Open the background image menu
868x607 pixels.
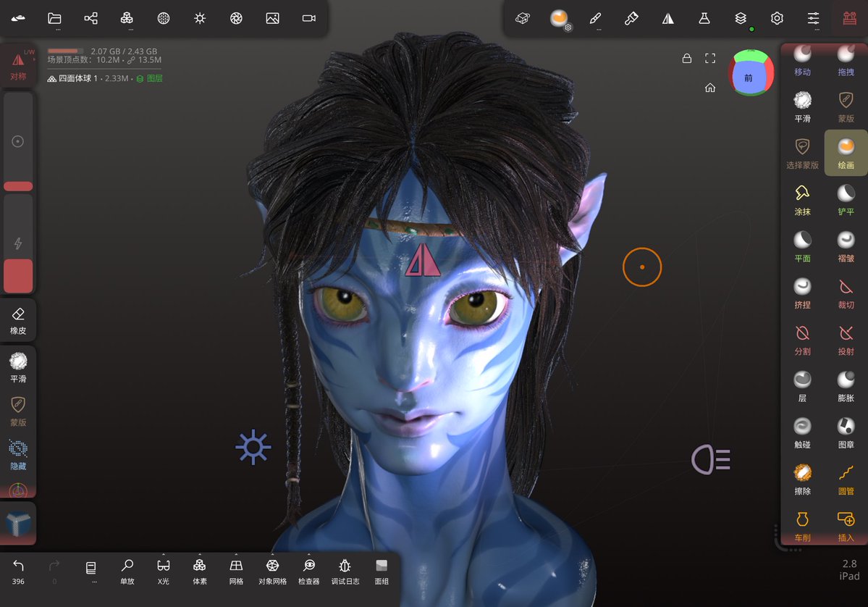pyautogui.click(x=272, y=18)
